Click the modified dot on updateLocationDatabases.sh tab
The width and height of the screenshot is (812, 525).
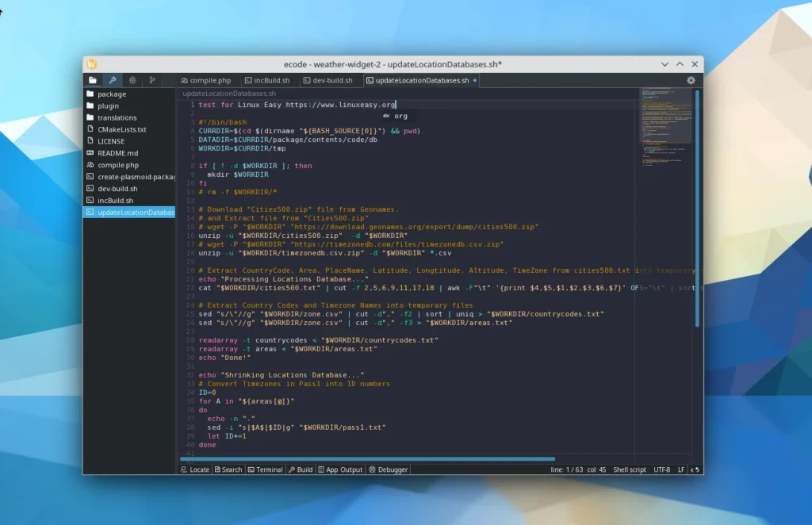pos(475,80)
